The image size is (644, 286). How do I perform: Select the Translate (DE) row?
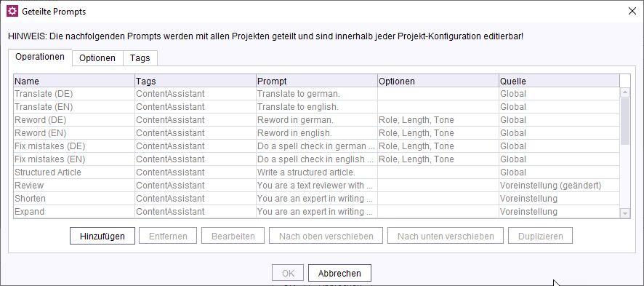coord(317,94)
